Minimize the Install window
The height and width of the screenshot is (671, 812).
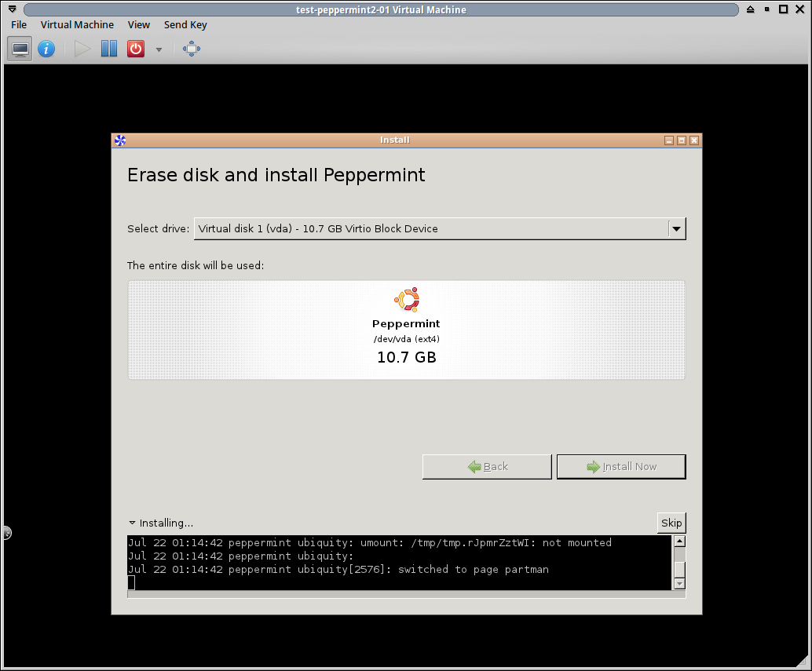[x=669, y=140]
